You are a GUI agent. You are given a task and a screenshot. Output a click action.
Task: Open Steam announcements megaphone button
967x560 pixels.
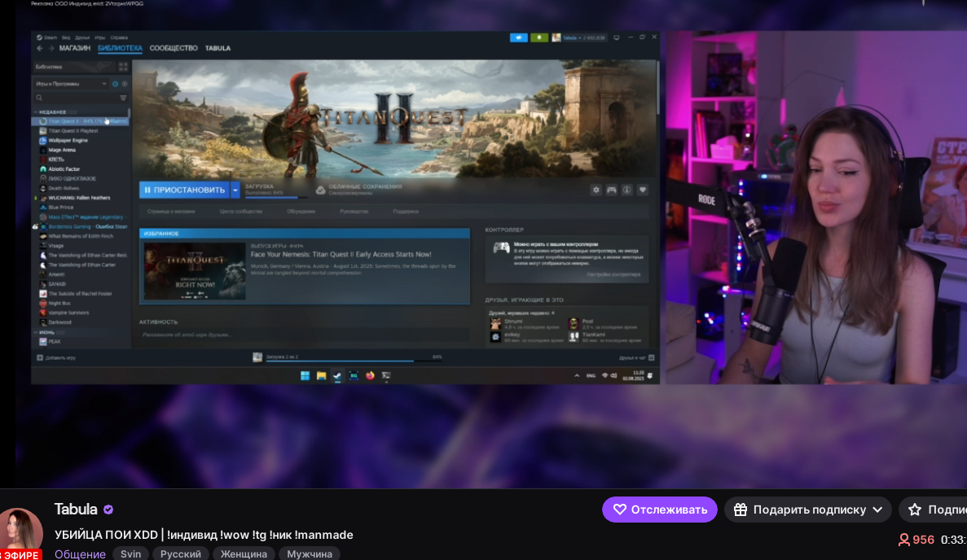click(x=519, y=37)
